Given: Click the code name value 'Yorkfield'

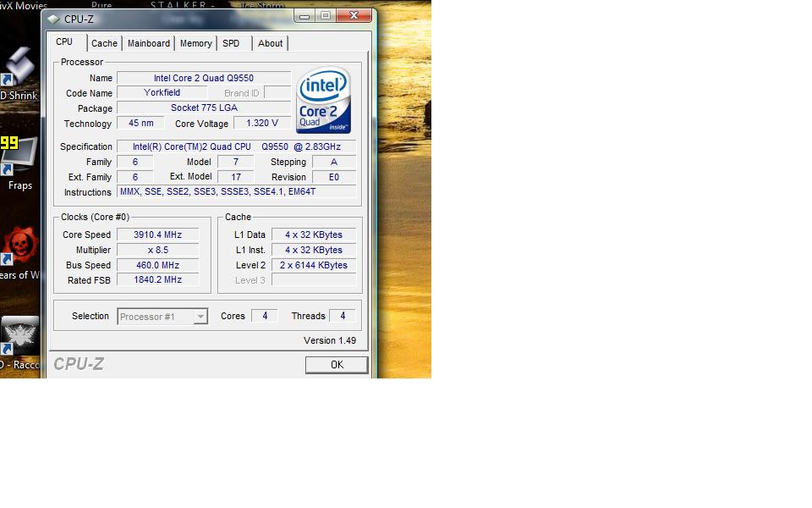Looking at the screenshot, I should click(162, 93).
